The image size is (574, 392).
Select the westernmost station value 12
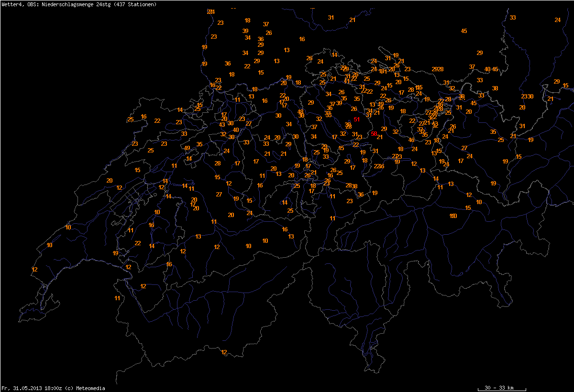[34, 270]
